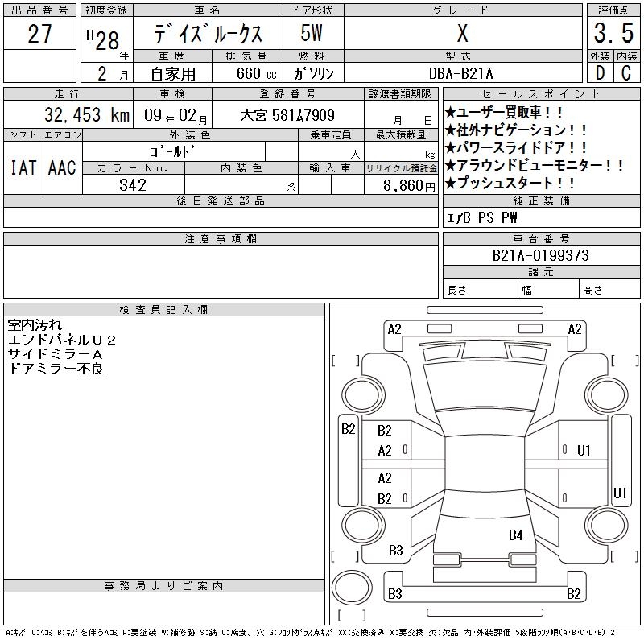Select the lot number 27 cell
The image size is (644, 644).
coord(39,33)
